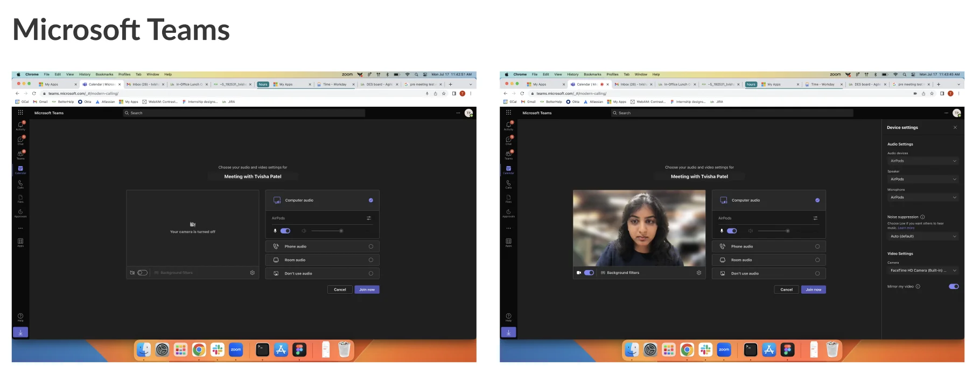
Task: Open Chat in the right screenshot's sidebar
Action: point(508,140)
